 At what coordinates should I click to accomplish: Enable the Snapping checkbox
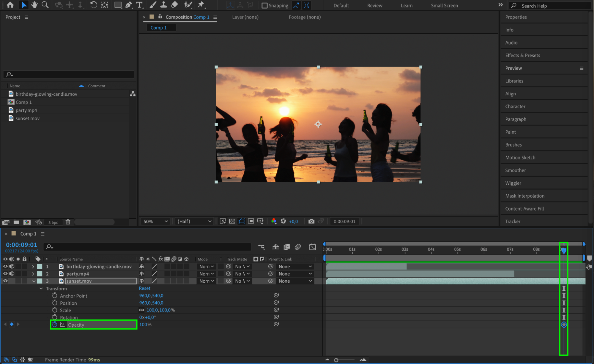click(x=264, y=5)
